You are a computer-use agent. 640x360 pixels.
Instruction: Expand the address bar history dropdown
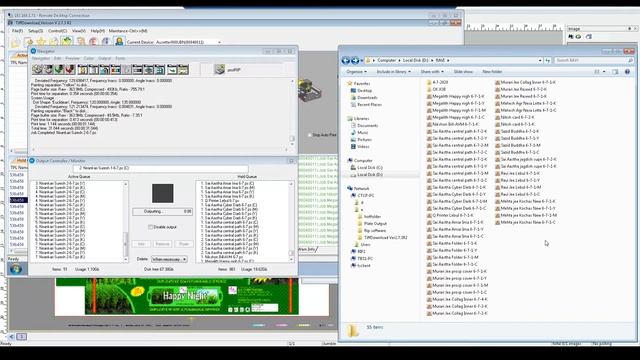coord(540,60)
